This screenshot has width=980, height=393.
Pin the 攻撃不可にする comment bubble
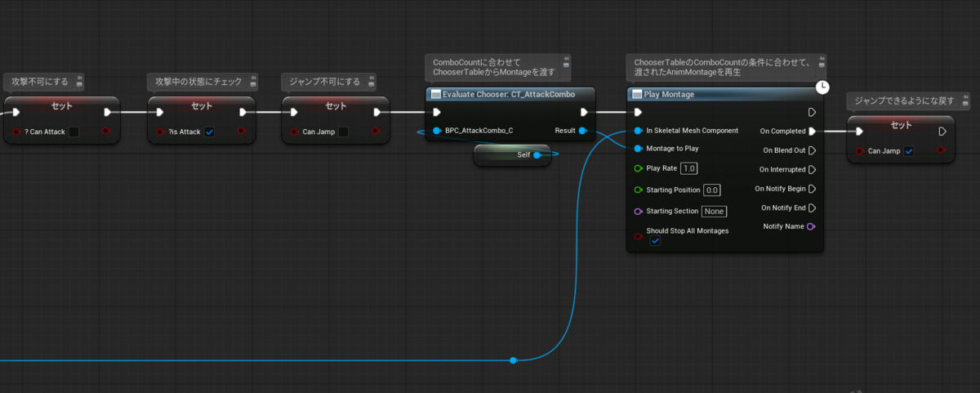pyautogui.click(x=78, y=79)
